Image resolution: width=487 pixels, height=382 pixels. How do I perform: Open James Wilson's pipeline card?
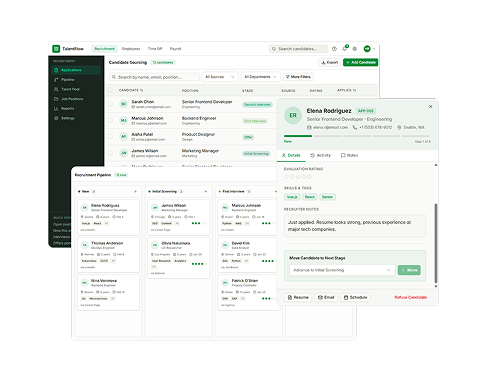click(179, 217)
